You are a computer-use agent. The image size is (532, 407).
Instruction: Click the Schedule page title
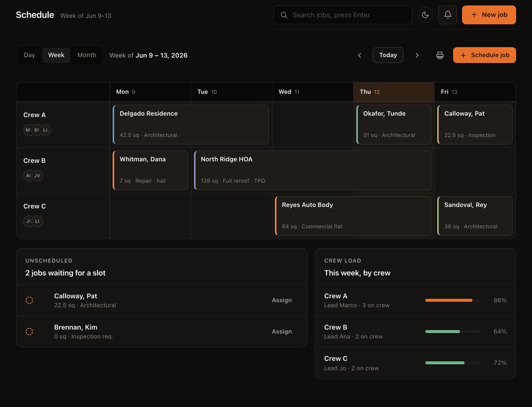click(x=35, y=15)
